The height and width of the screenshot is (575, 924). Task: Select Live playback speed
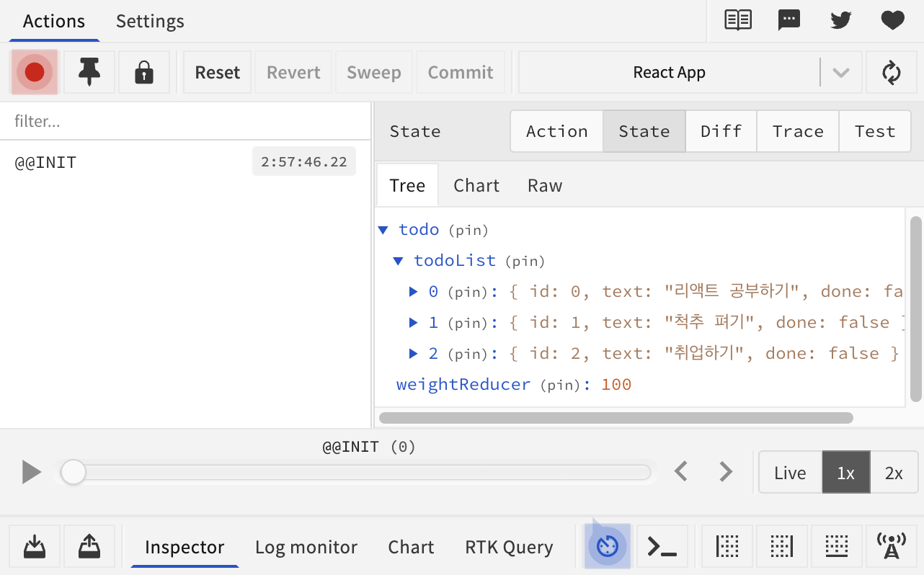pyautogui.click(x=790, y=473)
